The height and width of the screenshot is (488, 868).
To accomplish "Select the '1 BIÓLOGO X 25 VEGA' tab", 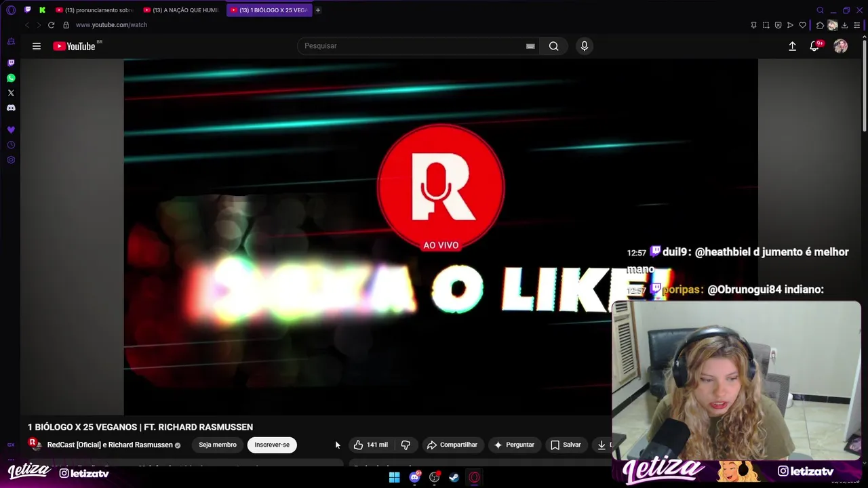I will (x=269, y=10).
